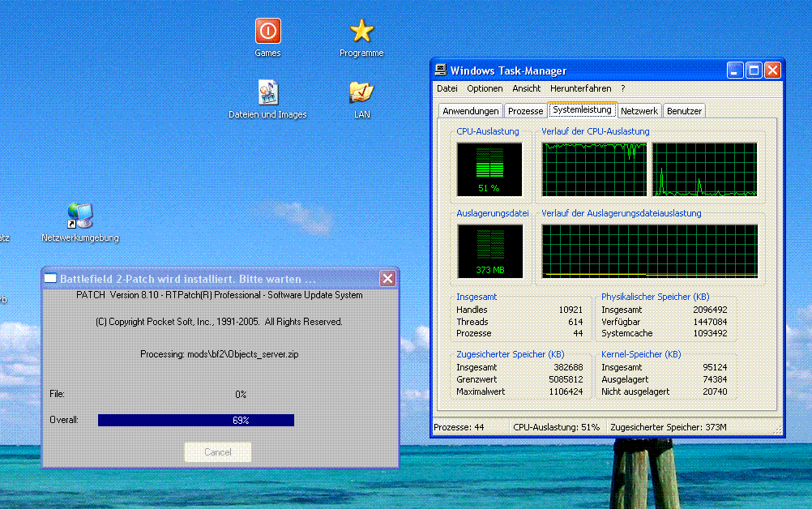Click the 'Processing: mods\bf2\Objects_server.zip' text
This screenshot has height=509, width=812.
219,354
